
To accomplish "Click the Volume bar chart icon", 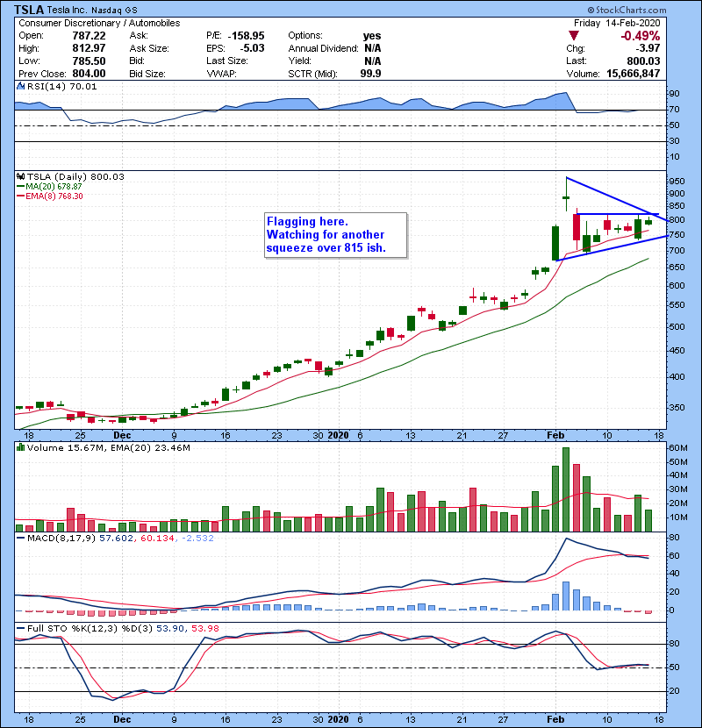I will (20, 447).
